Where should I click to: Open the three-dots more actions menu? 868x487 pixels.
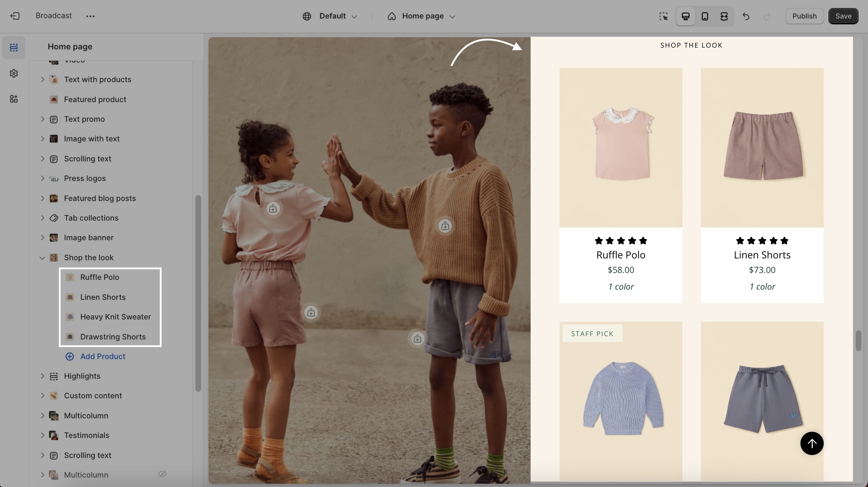90,16
